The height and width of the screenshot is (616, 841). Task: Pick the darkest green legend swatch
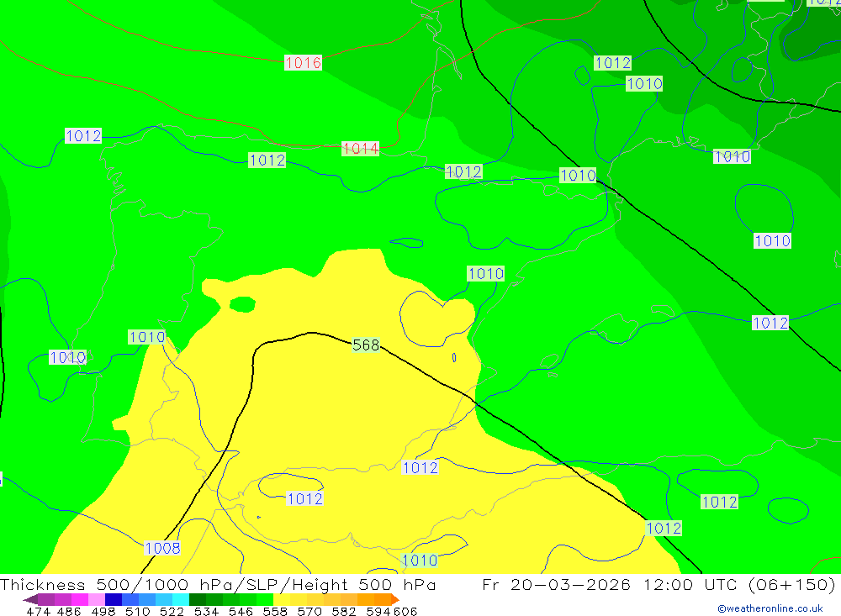[198, 600]
